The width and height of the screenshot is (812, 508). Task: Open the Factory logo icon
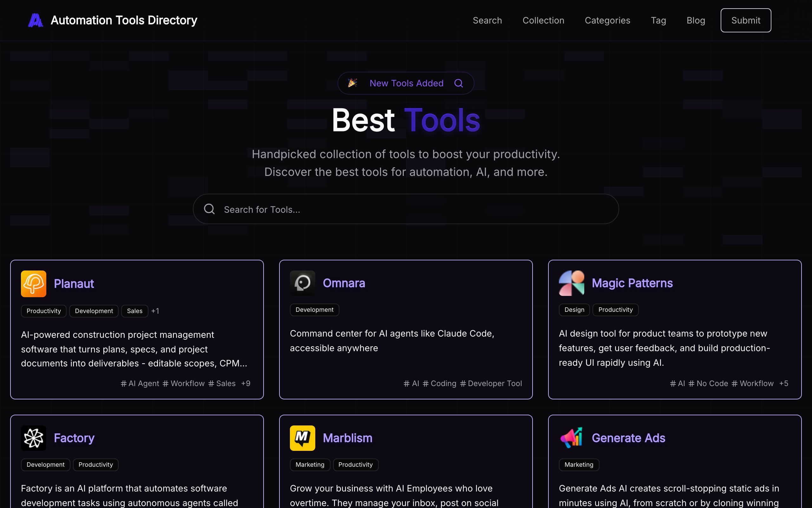coord(34,438)
